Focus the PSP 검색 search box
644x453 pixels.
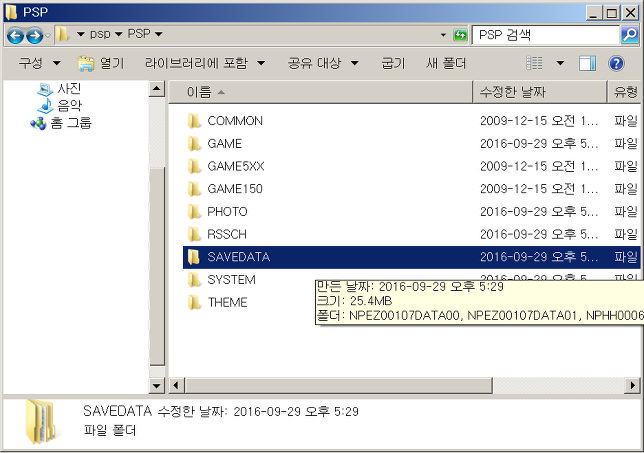click(x=545, y=35)
